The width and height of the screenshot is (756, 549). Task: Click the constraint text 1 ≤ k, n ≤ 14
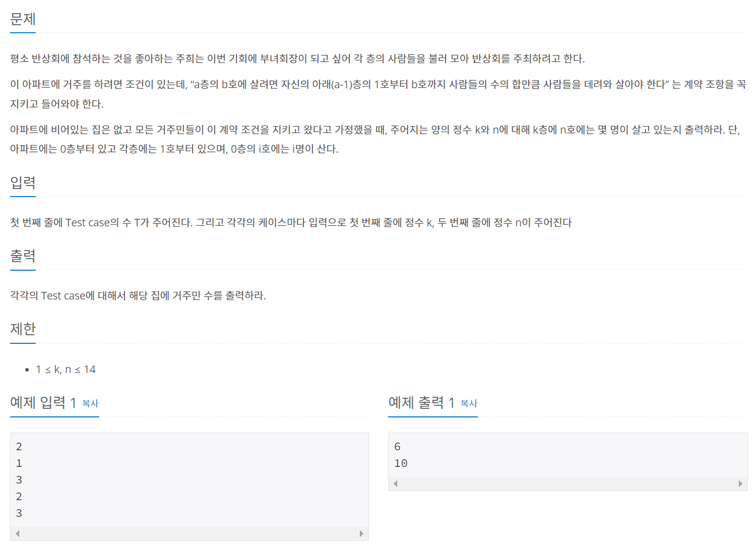click(x=66, y=370)
